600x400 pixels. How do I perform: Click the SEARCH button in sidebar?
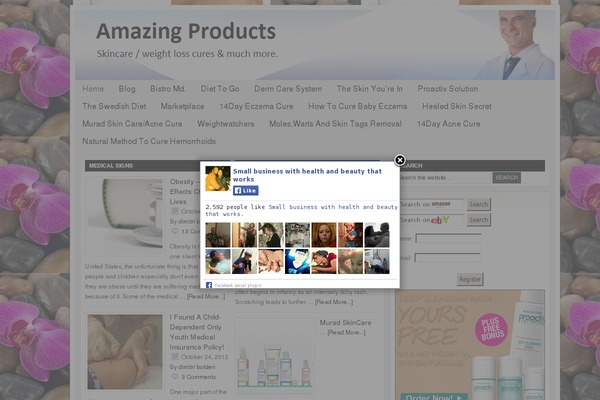(507, 178)
